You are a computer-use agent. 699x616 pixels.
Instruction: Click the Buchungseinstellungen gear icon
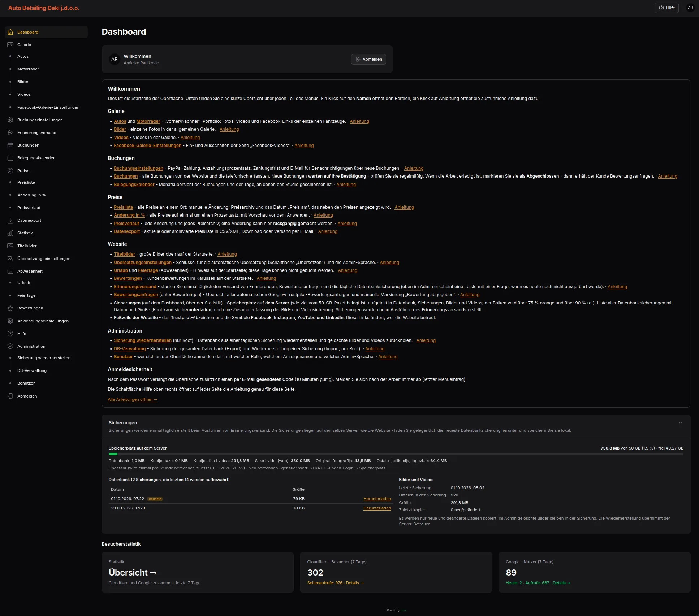(10, 120)
